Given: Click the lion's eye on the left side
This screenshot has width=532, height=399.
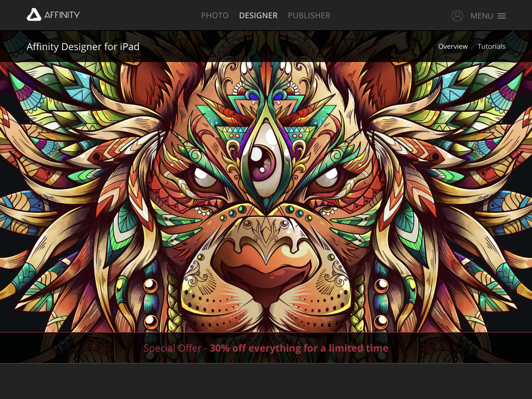Looking at the screenshot, I should click(x=203, y=176).
